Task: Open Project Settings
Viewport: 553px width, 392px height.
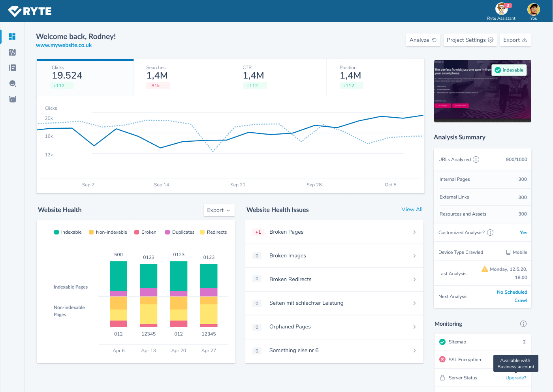Action: 470,40
